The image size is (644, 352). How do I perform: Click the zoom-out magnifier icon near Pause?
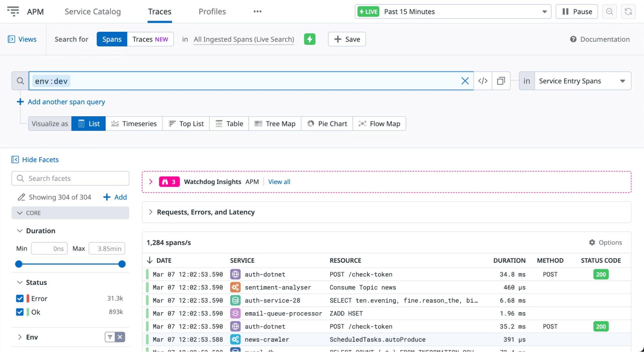609,11
